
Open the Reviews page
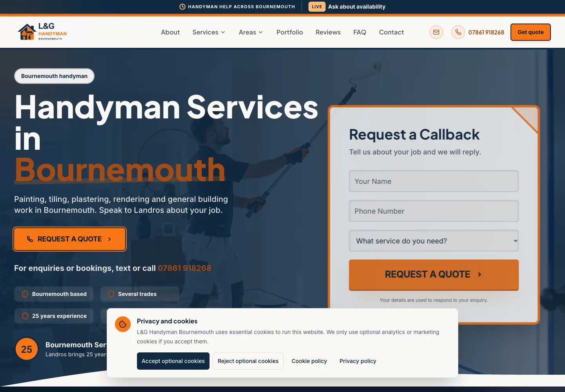click(x=328, y=32)
